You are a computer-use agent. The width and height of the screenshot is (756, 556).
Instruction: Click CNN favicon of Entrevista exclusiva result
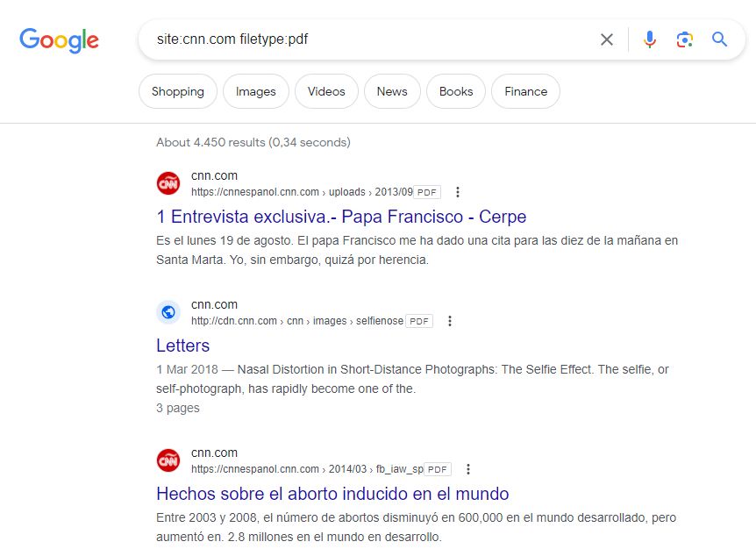pyautogui.click(x=168, y=183)
